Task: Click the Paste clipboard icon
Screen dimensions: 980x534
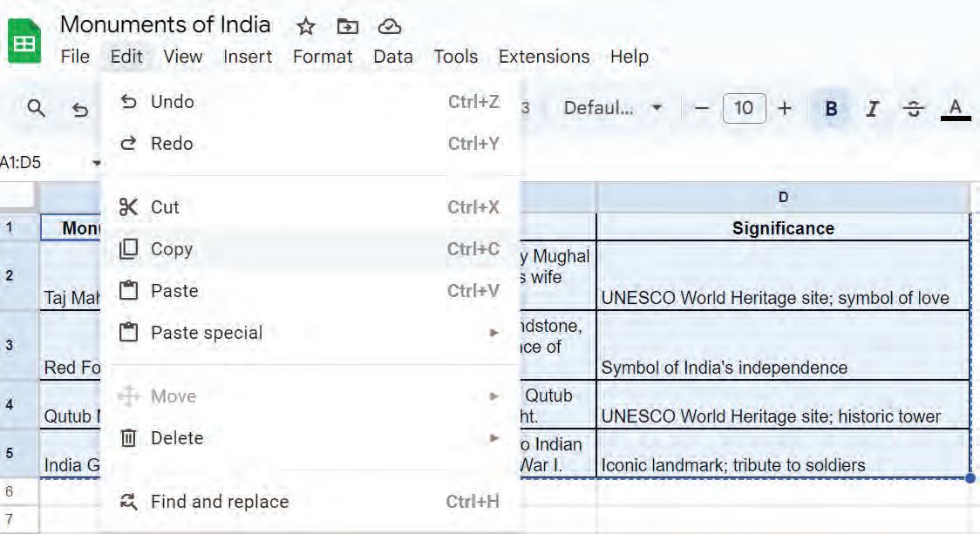Action: point(128,291)
